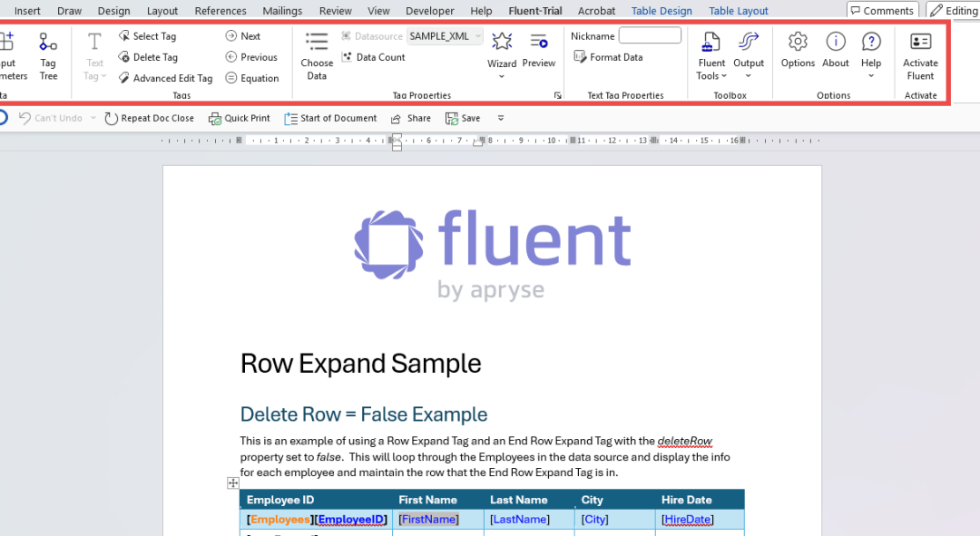Open the References tab
980x536 pixels.
tap(220, 11)
